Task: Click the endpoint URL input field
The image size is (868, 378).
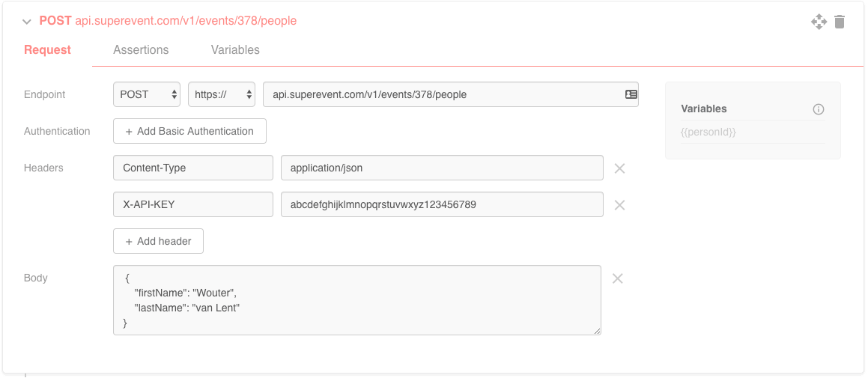Action: (x=442, y=94)
